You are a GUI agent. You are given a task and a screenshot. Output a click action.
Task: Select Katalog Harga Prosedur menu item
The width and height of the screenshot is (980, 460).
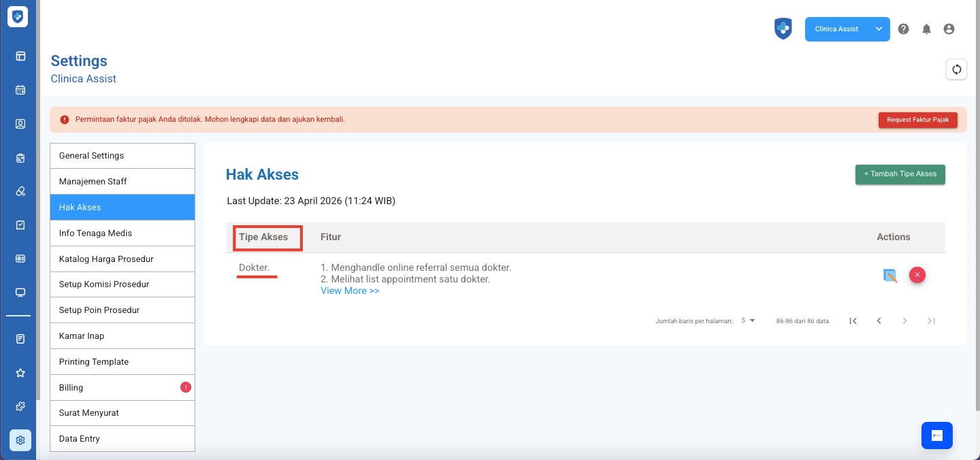122,259
